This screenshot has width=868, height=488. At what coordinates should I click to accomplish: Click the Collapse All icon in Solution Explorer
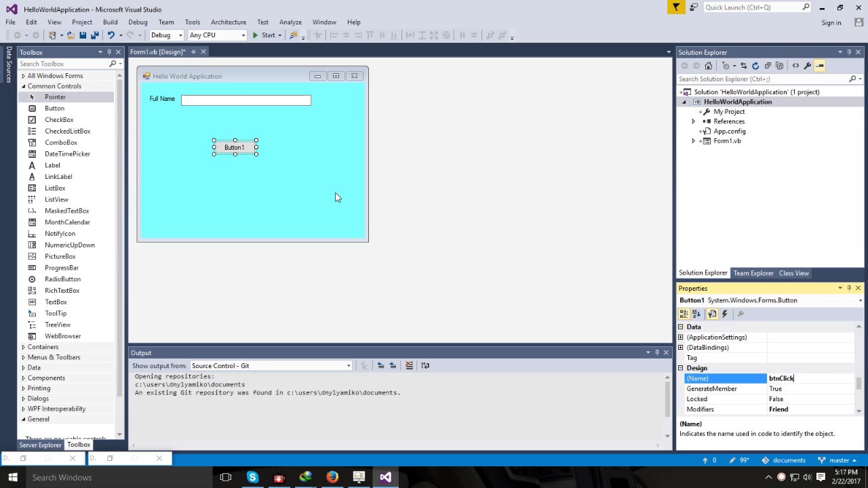point(768,66)
